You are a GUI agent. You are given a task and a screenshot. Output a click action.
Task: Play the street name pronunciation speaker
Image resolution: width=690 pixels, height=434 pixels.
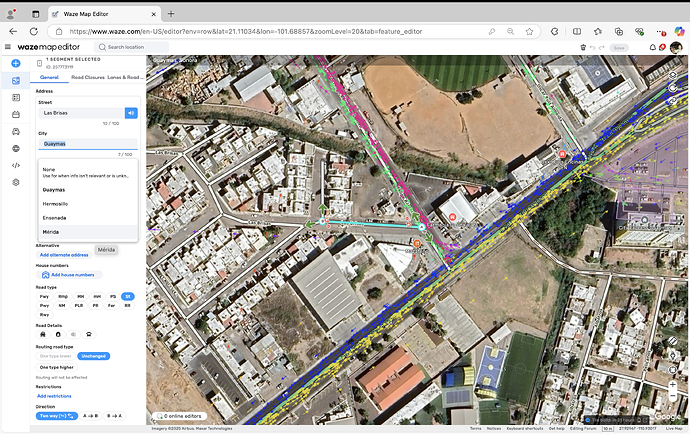pos(130,113)
